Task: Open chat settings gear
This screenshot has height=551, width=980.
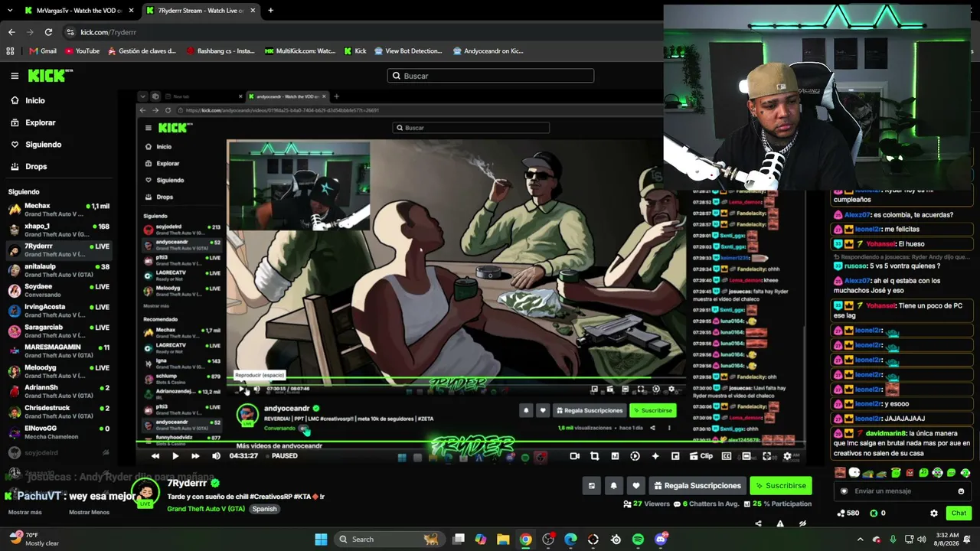Action: [933, 513]
